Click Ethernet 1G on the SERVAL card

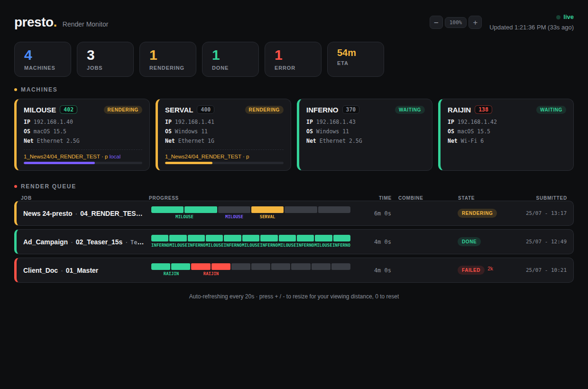click(196, 141)
